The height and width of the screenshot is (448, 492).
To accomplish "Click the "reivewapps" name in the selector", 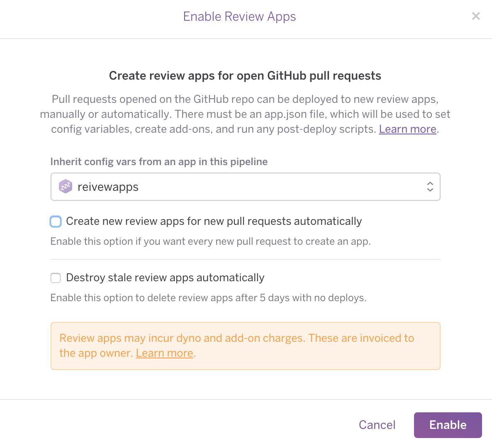I will (108, 187).
